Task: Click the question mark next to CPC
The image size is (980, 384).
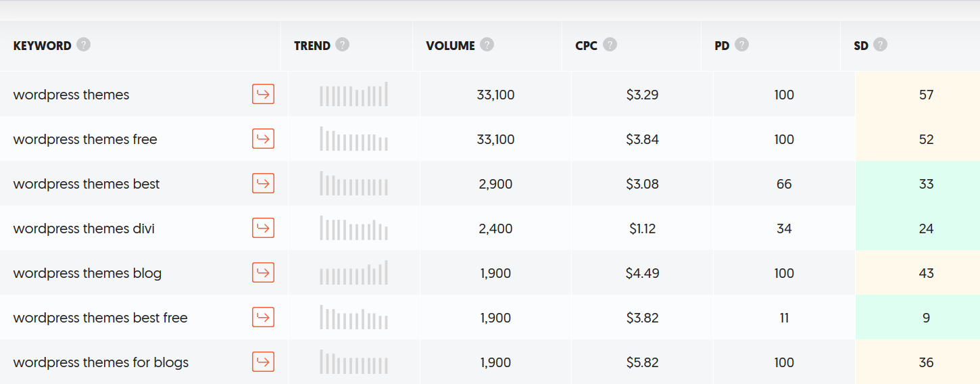Action: (610, 45)
